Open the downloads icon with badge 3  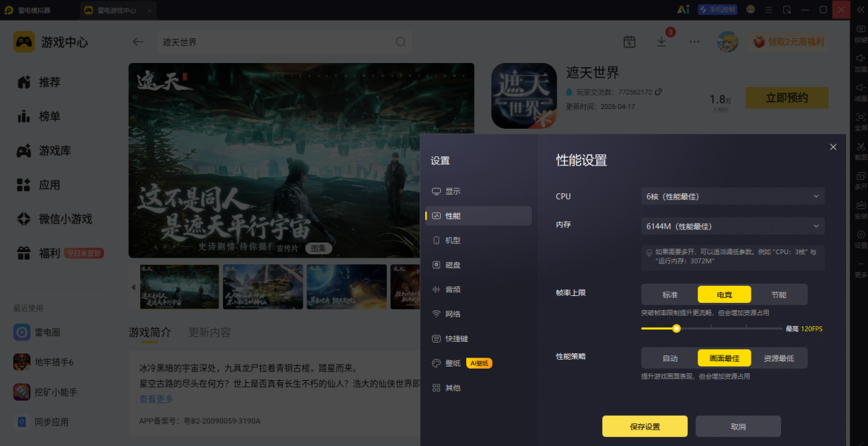(x=661, y=42)
